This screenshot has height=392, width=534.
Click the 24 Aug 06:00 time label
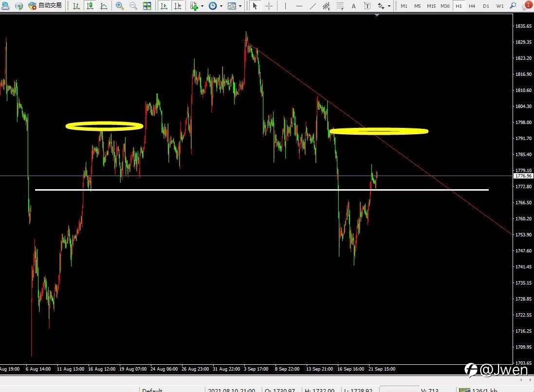(164, 369)
